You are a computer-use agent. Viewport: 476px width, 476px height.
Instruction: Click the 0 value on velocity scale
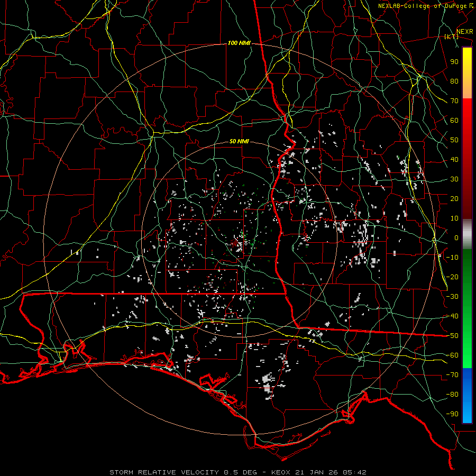pos(456,238)
